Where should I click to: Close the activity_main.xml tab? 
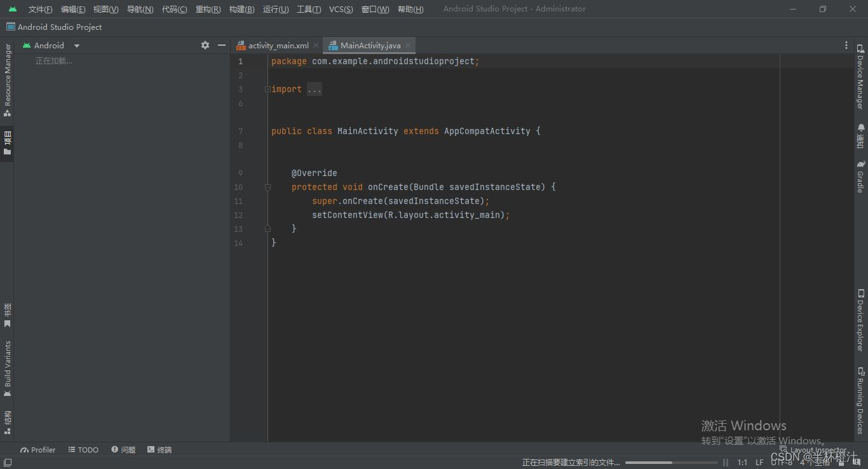[x=316, y=45]
